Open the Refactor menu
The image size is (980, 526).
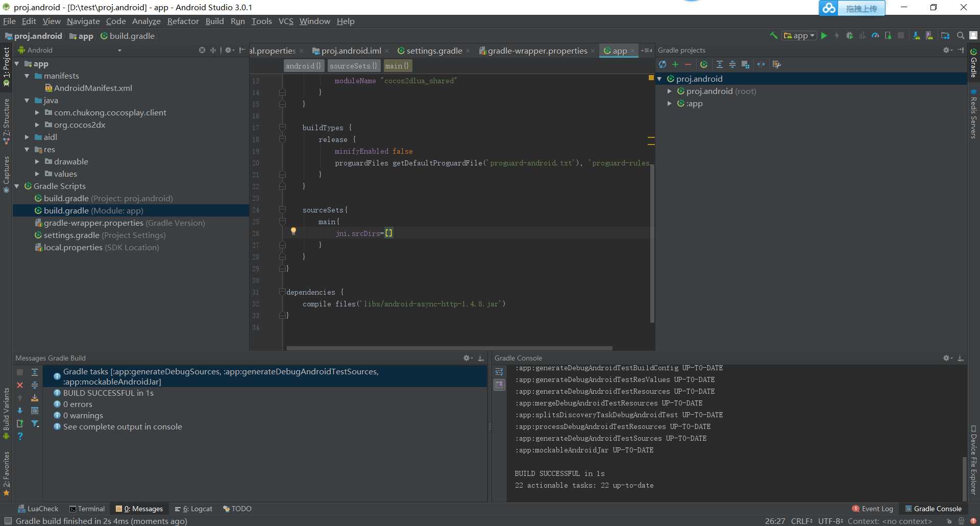(183, 21)
